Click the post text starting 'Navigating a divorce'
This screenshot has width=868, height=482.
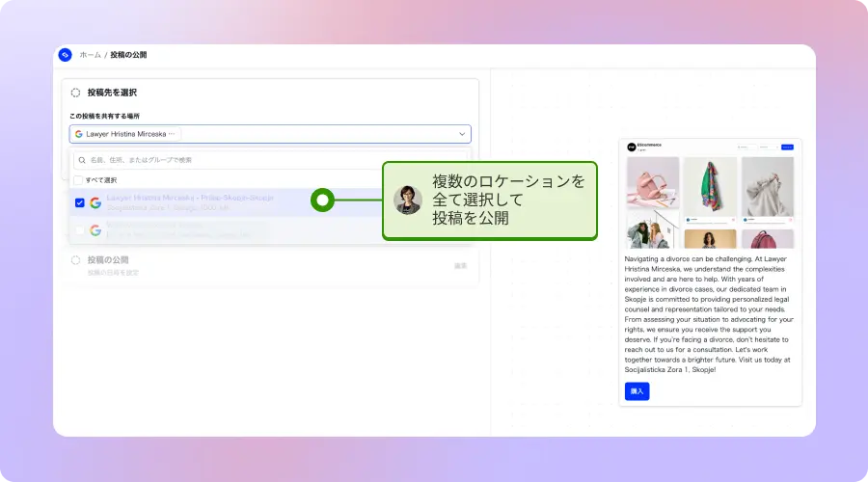tap(709, 313)
